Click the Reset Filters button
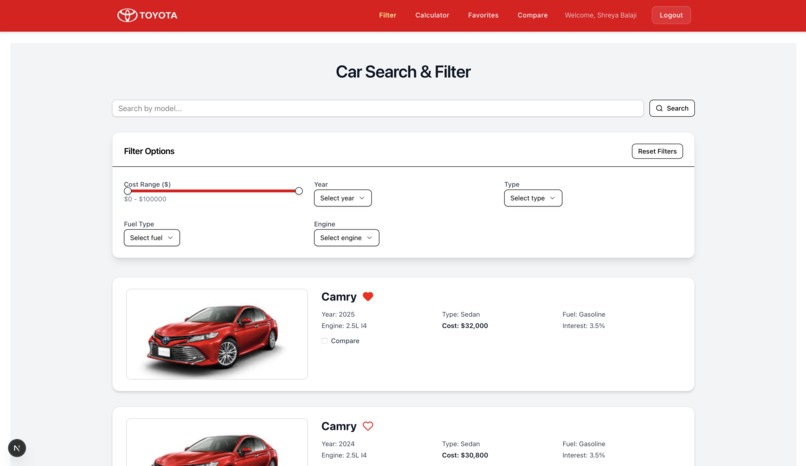 (657, 151)
